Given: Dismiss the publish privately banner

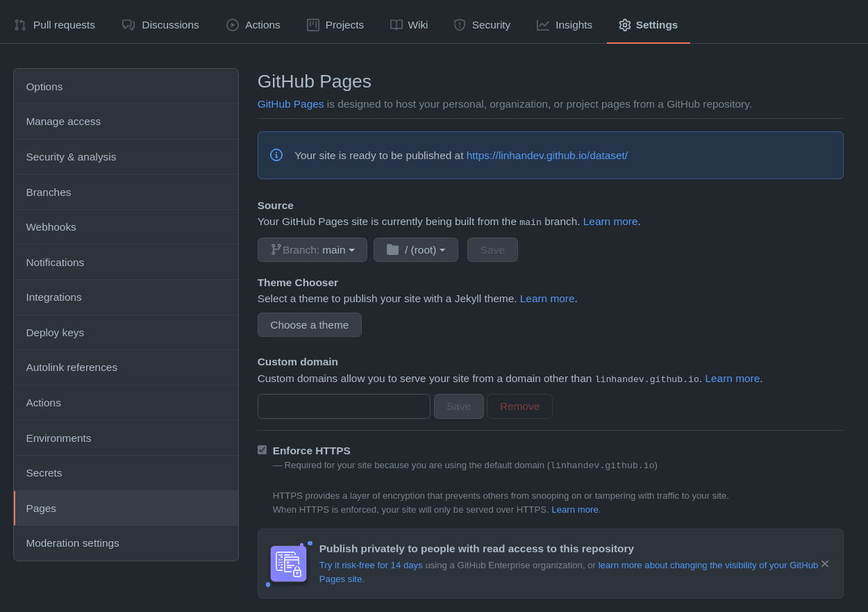Looking at the screenshot, I should tap(825, 564).
